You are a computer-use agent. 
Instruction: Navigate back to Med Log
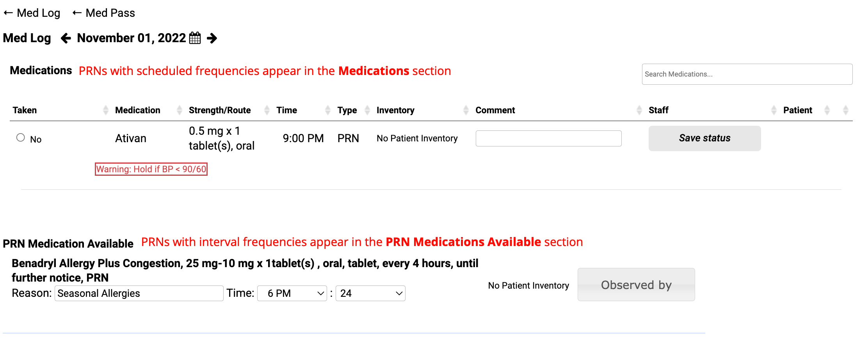(32, 13)
